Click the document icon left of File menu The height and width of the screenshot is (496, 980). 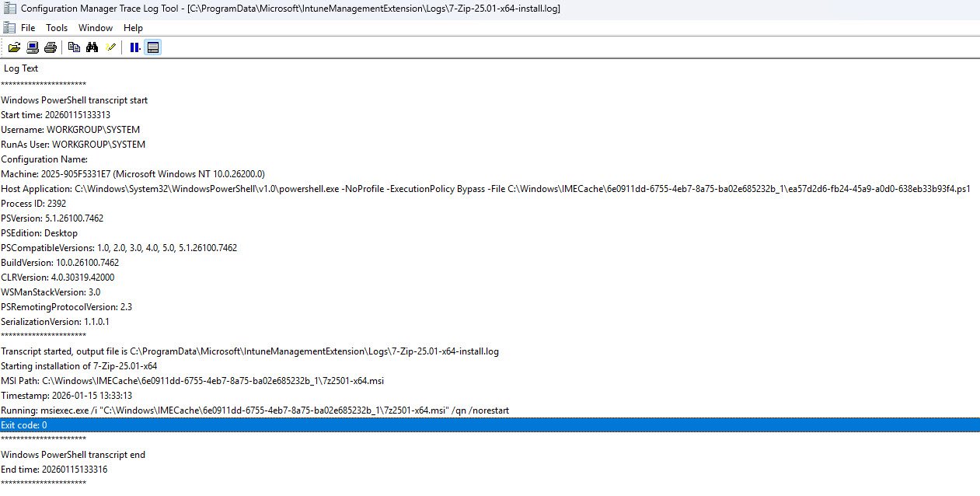point(9,27)
